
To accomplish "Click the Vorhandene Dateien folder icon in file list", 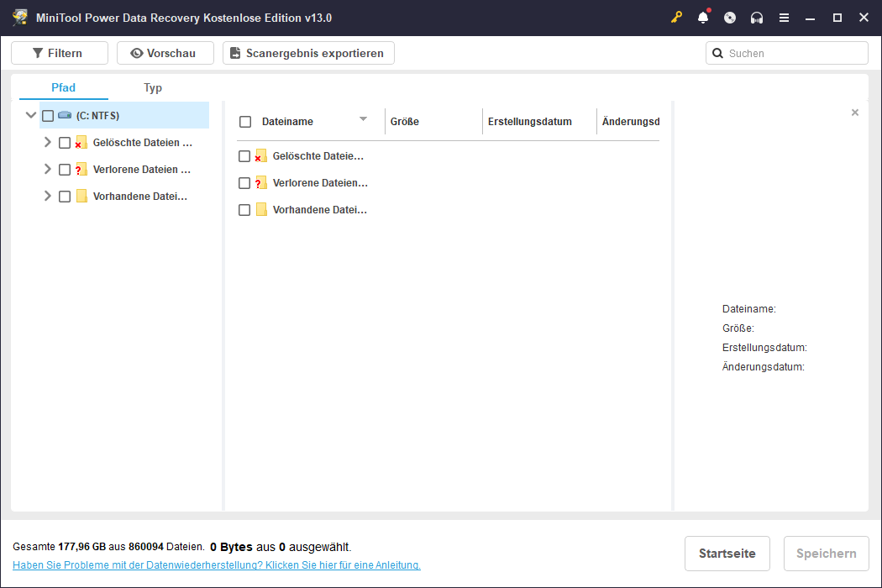I will tap(261, 209).
